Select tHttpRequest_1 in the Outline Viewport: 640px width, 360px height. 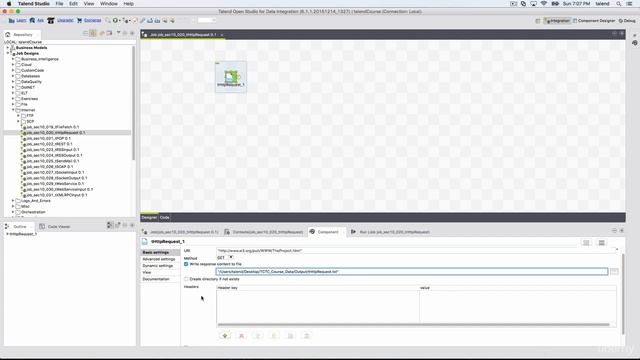pos(23,234)
